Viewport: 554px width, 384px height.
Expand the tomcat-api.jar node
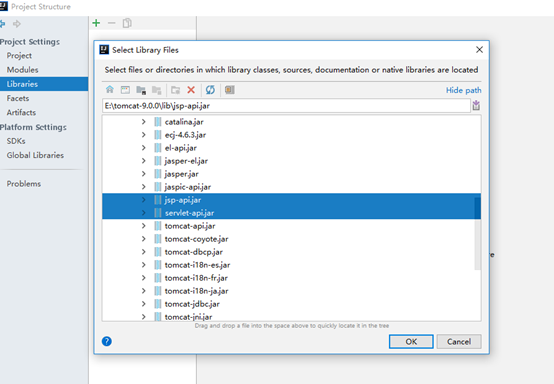coord(143,226)
